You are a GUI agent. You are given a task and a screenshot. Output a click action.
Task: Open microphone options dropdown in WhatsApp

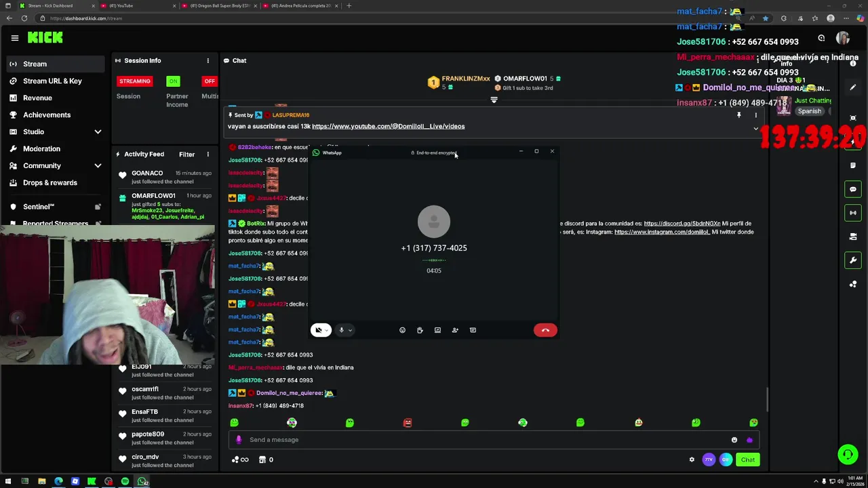pos(350,330)
